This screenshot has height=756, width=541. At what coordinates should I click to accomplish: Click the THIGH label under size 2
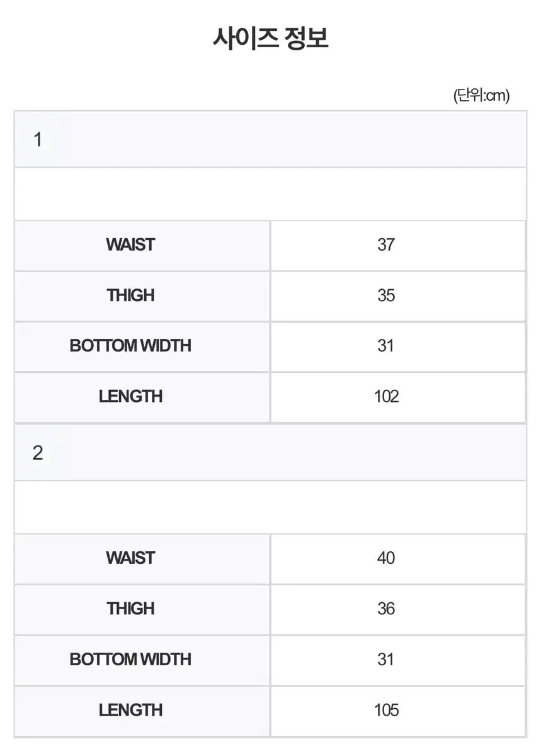pos(130,609)
